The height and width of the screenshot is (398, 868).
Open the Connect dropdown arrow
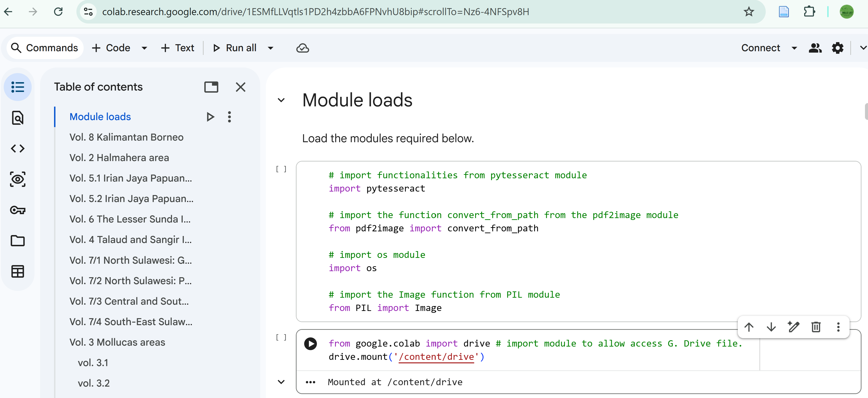pyautogui.click(x=794, y=48)
